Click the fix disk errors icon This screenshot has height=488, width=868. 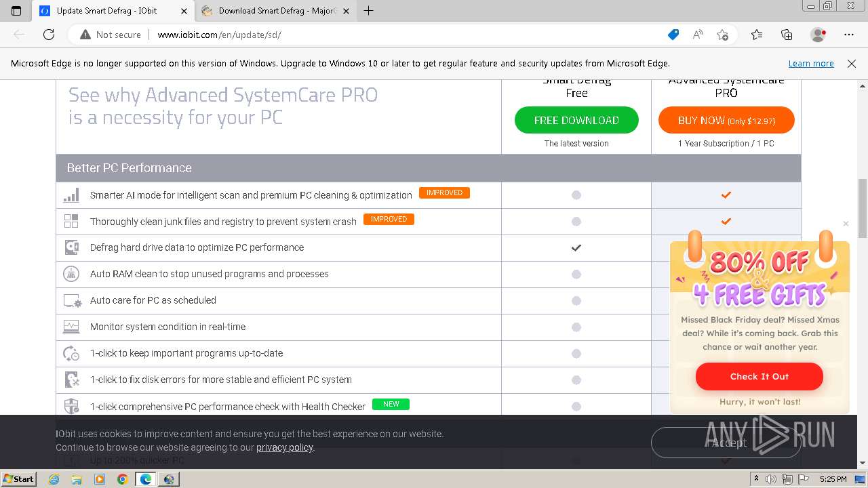[71, 380]
